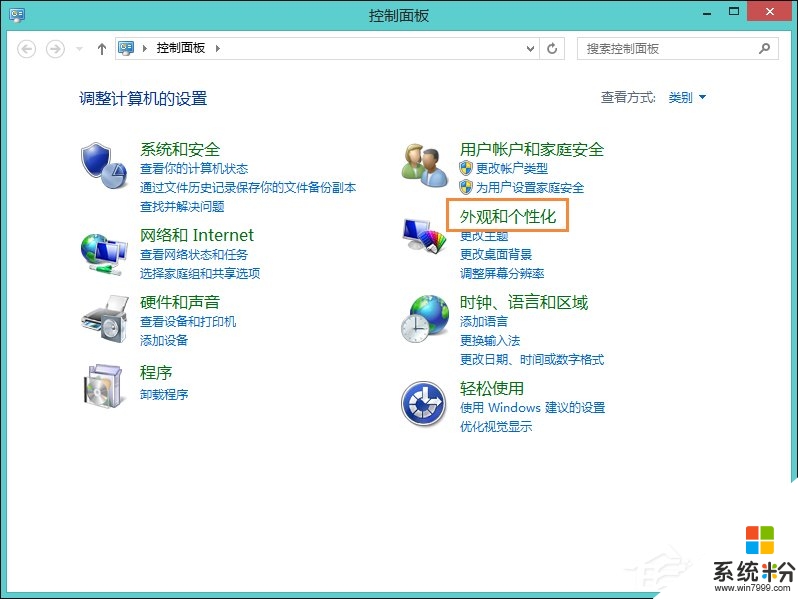Click 更换输入法 link
This screenshot has width=798, height=599.
click(x=490, y=340)
